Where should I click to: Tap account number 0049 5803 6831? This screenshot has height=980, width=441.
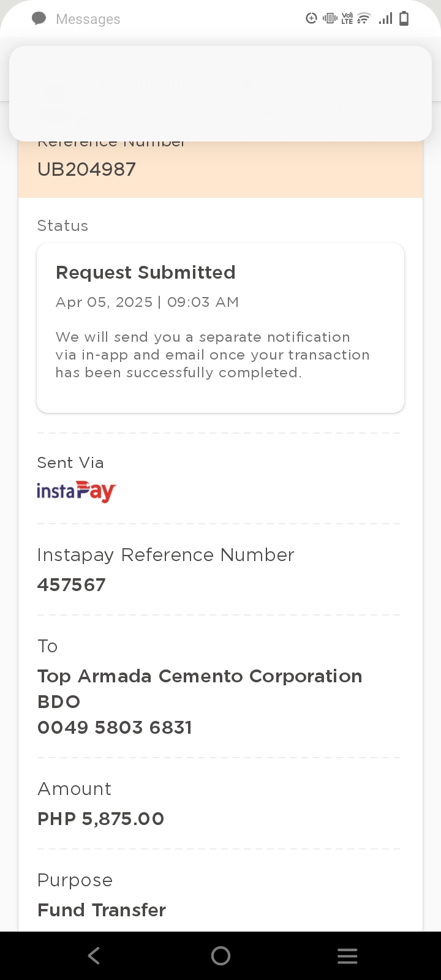tap(115, 728)
